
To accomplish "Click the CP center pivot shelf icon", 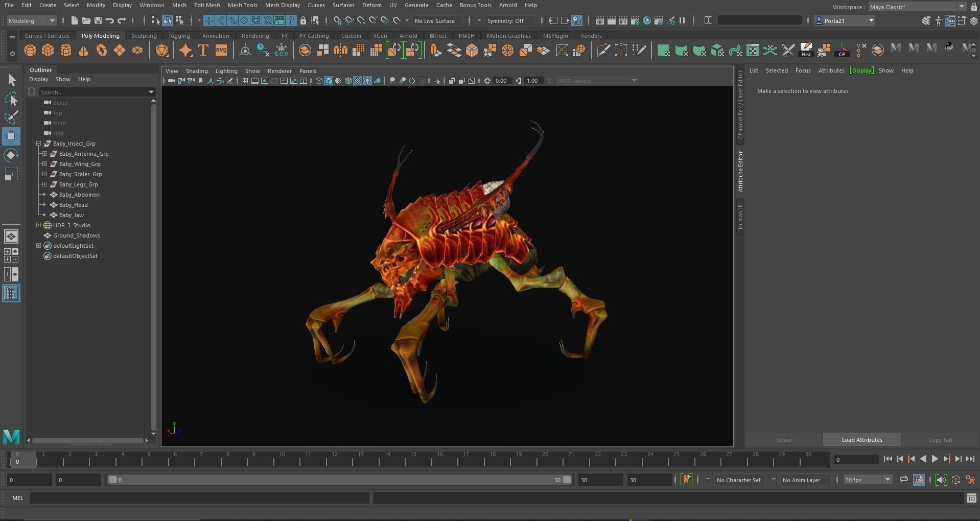I will click(842, 50).
